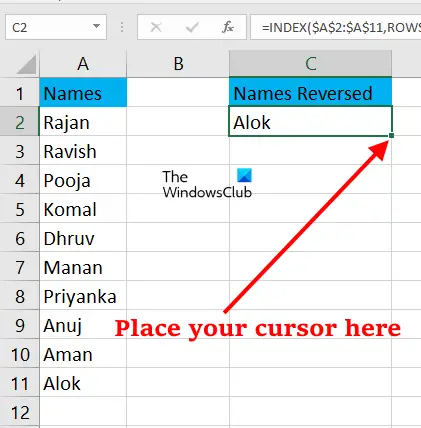This screenshot has width=421, height=428.
Task: Click the 'Names' header cell
Action: point(83,92)
